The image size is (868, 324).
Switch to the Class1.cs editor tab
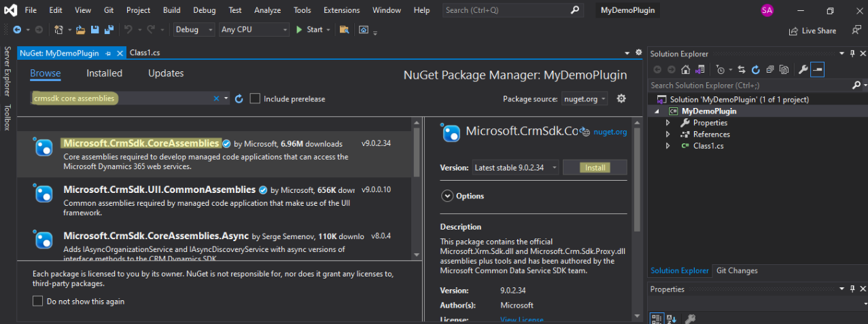[144, 53]
